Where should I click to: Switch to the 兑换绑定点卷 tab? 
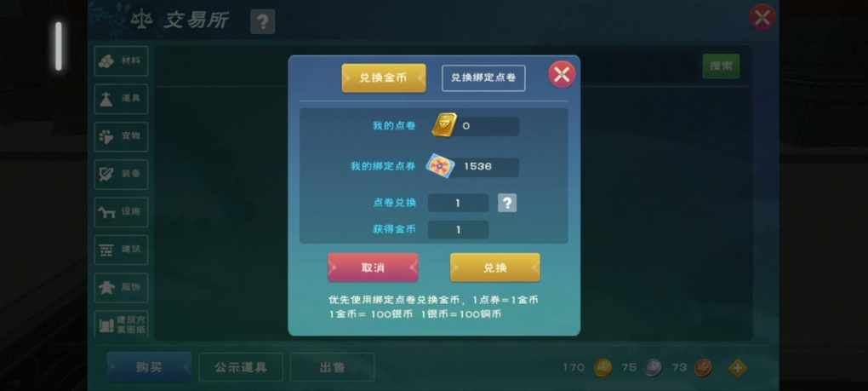[x=483, y=78]
